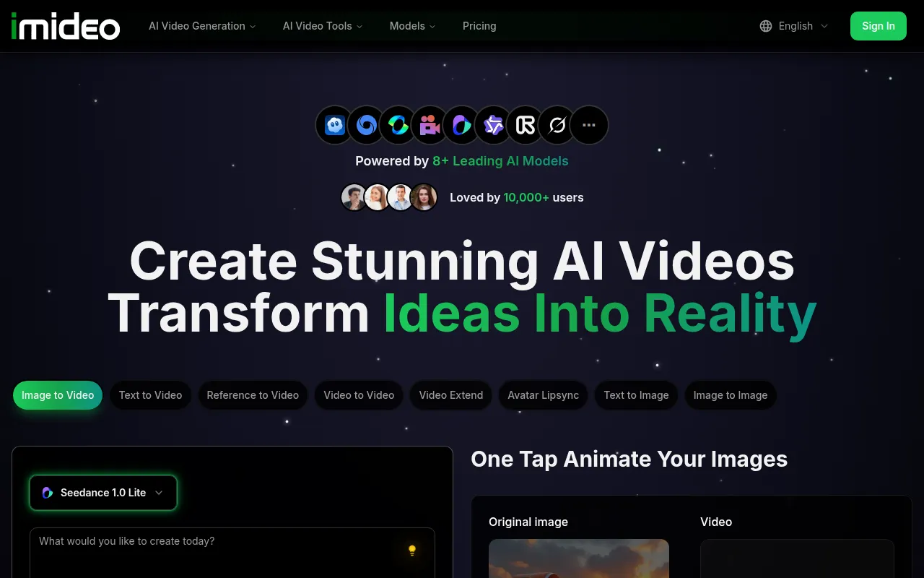Expand the Models navigation dropdown
This screenshot has width=924, height=578.
(411, 26)
